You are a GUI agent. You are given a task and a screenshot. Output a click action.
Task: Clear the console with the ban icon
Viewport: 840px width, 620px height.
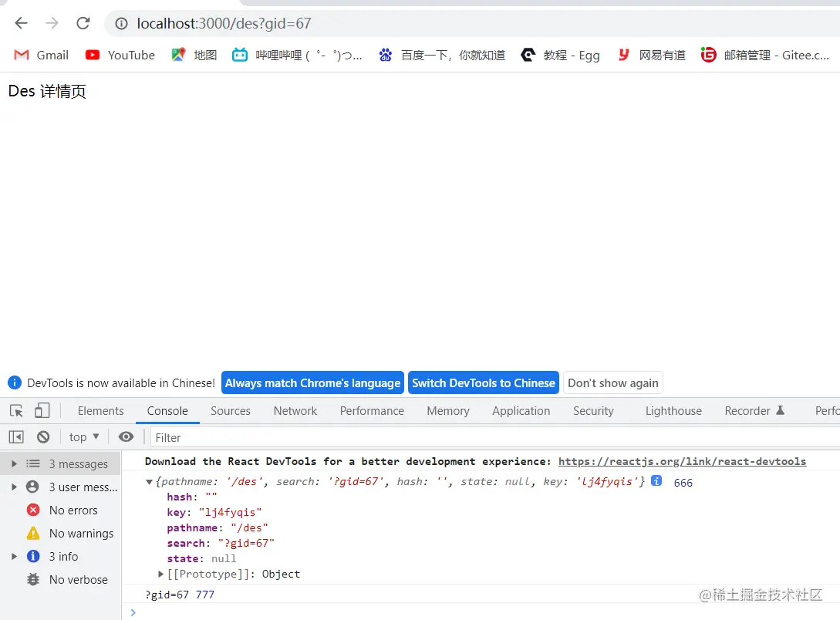(43, 437)
